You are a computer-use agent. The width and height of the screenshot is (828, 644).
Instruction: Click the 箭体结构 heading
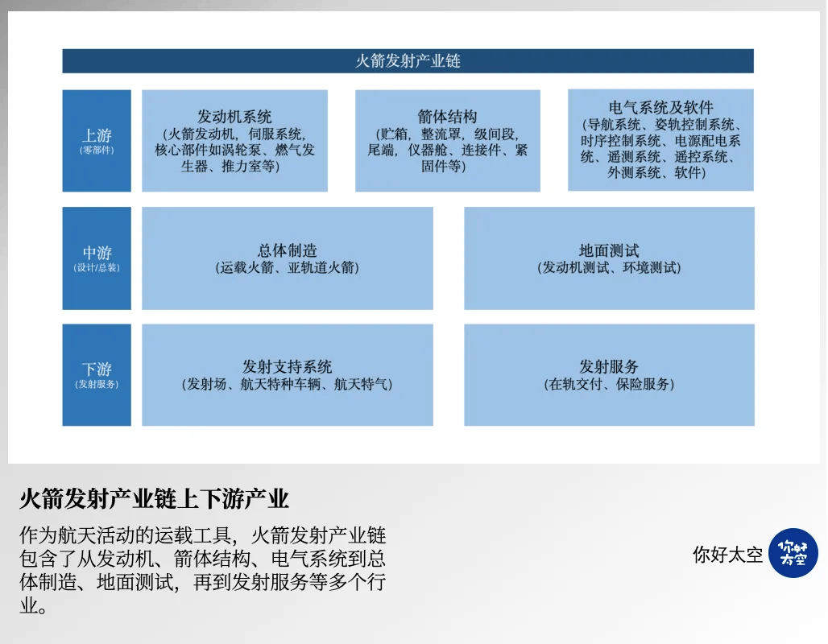pyautogui.click(x=447, y=116)
